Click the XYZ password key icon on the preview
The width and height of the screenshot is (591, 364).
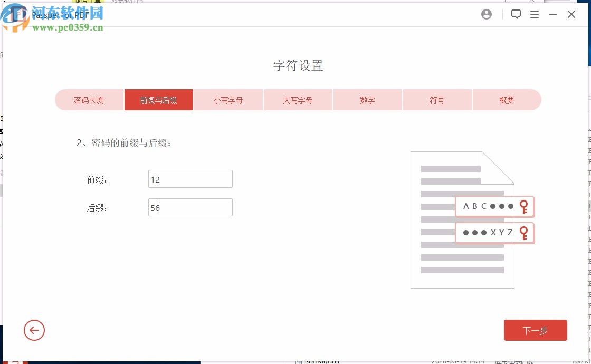(x=524, y=233)
